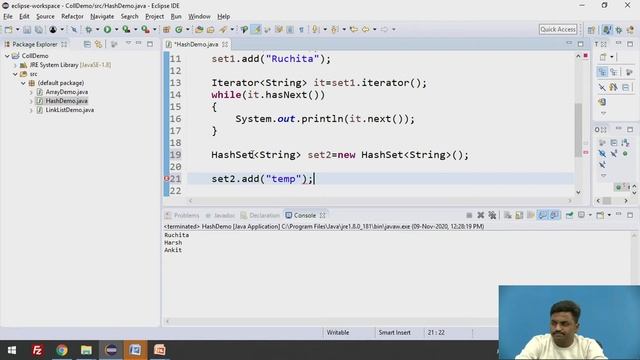Click the Open Type toolbar icon

click(x=199, y=29)
